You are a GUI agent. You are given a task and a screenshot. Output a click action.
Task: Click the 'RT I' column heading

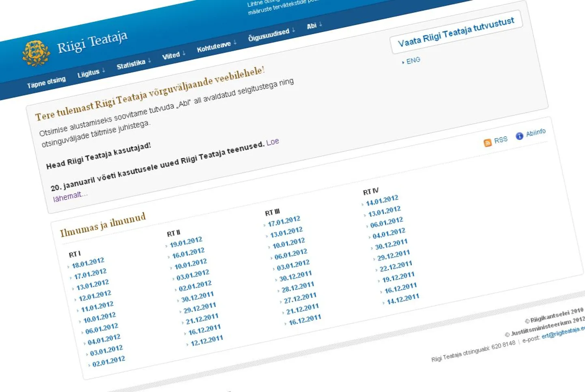(75, 254)
